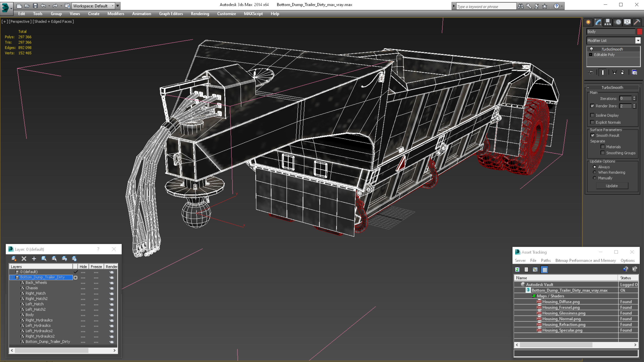Open the Rendering menu

click(200, 14)
